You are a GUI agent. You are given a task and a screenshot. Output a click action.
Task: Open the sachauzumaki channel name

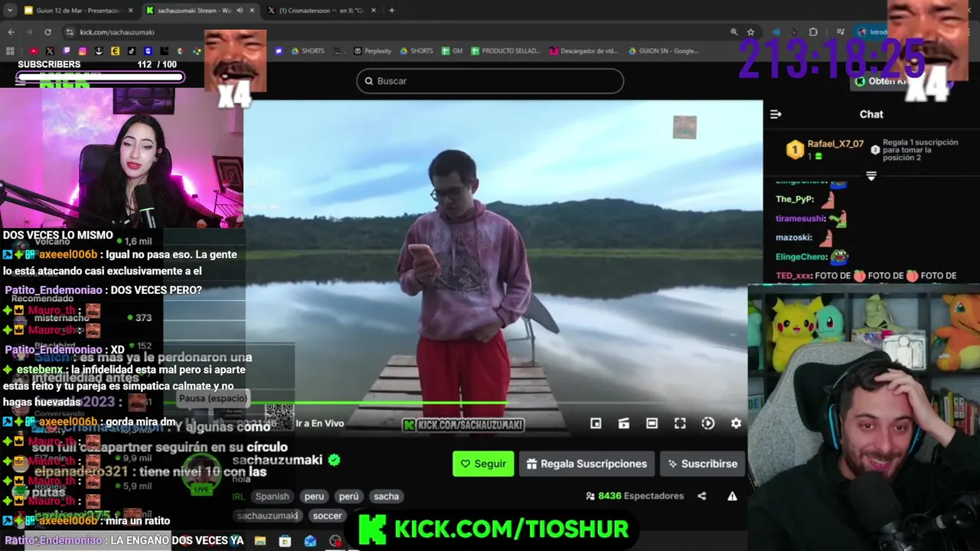point(277,460)
